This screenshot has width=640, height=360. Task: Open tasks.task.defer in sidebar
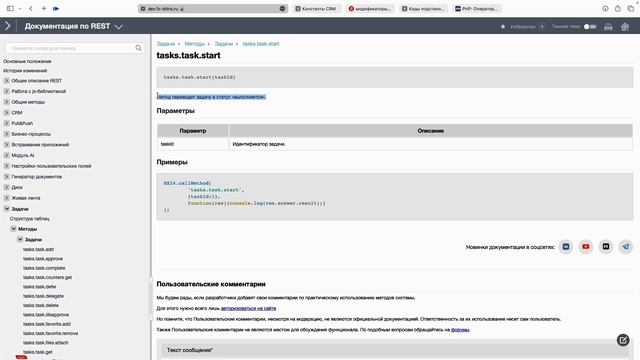point(40,287)
